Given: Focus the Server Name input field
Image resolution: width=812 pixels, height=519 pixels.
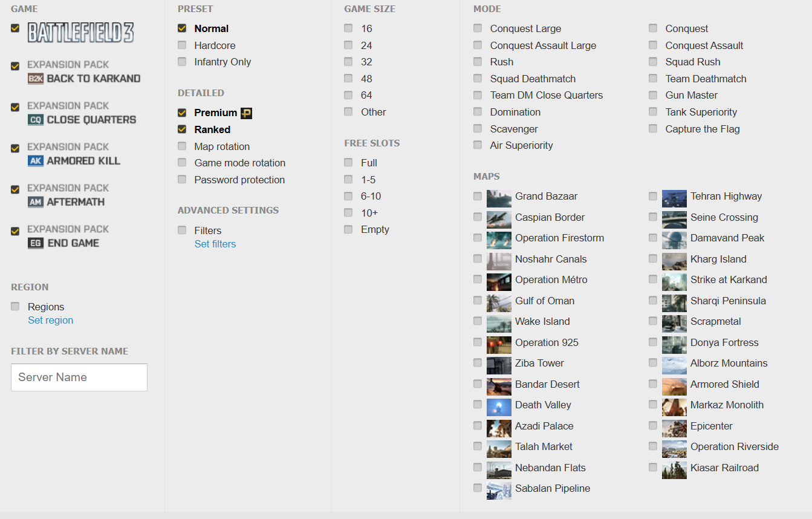Looking at the screenshot, I should click(79, 377).
